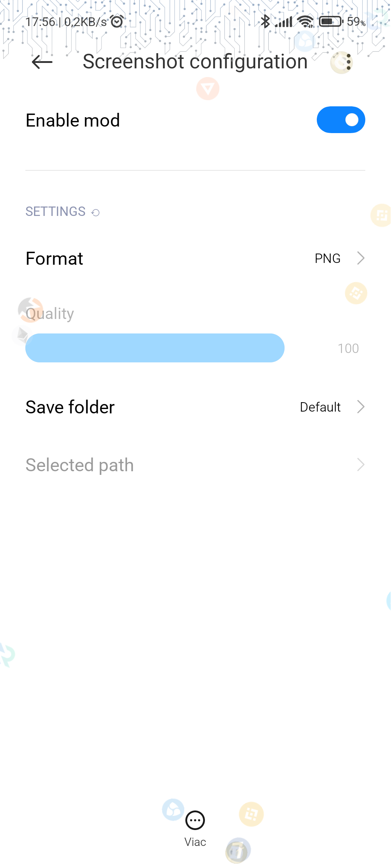
Task: Tap the alarm clock status icon
Action: click(117, 22)
